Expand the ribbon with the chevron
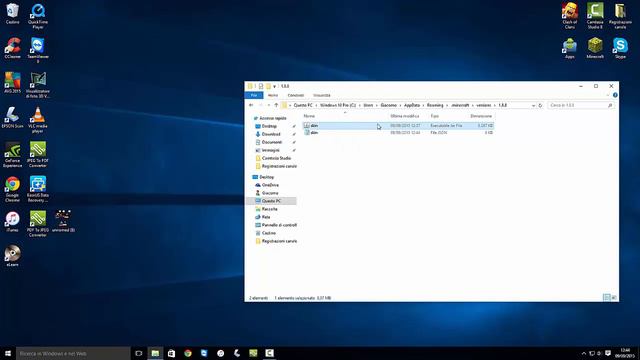The image size is (640, 360). [608, 95]
